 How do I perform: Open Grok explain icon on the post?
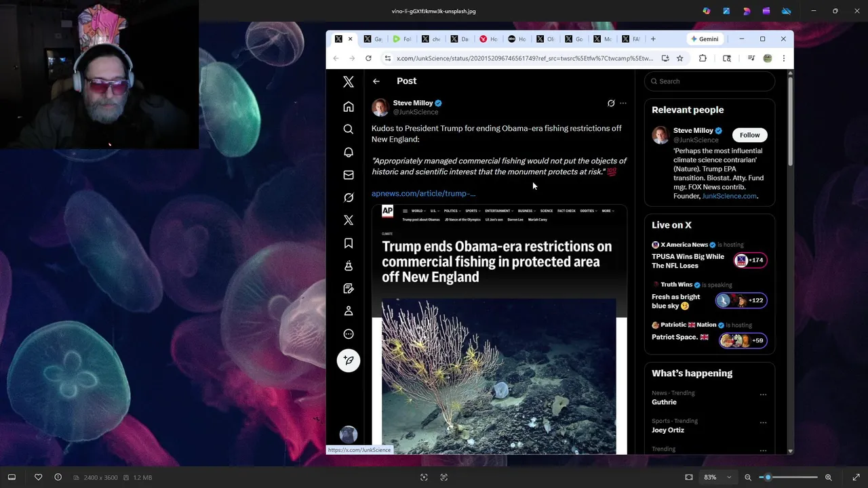point(611,103)
